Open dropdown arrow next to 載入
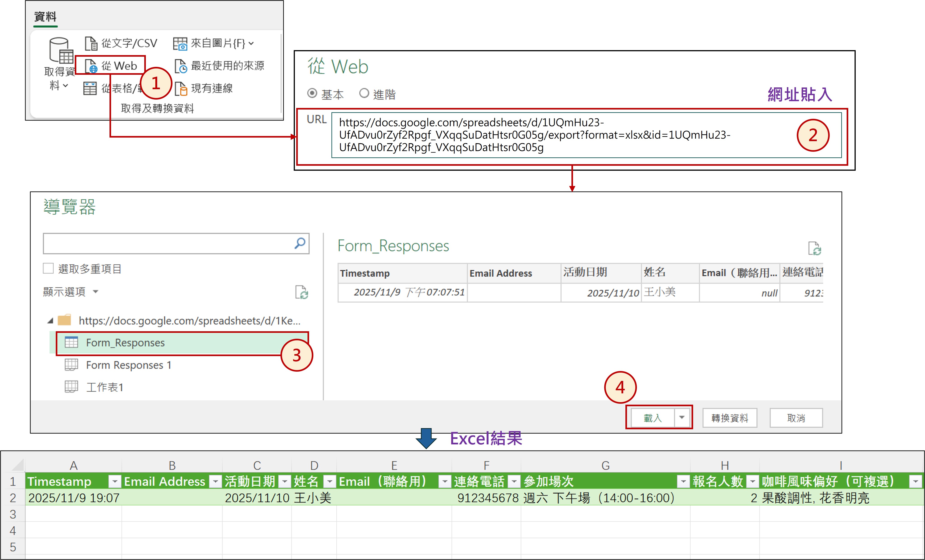925x560 pixels. pos(681,417)
